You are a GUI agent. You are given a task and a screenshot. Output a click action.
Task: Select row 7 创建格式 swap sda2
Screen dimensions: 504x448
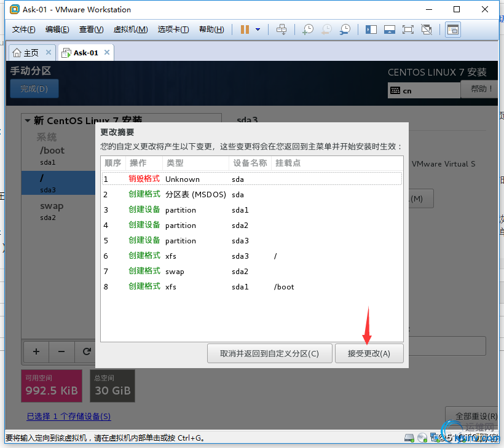(x=252, y=272)
